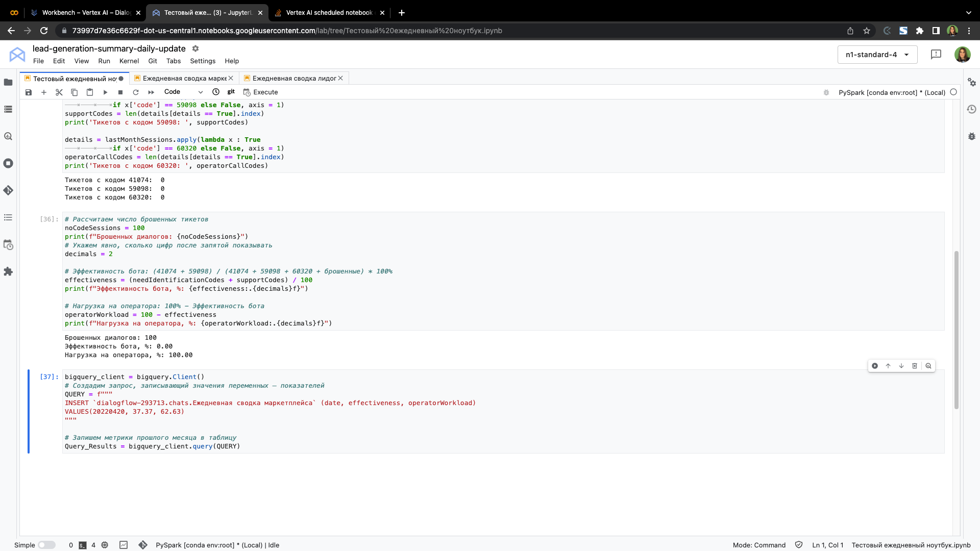Open the file browser in the left sidebar
Screen dimensions: 980x551
8,82
